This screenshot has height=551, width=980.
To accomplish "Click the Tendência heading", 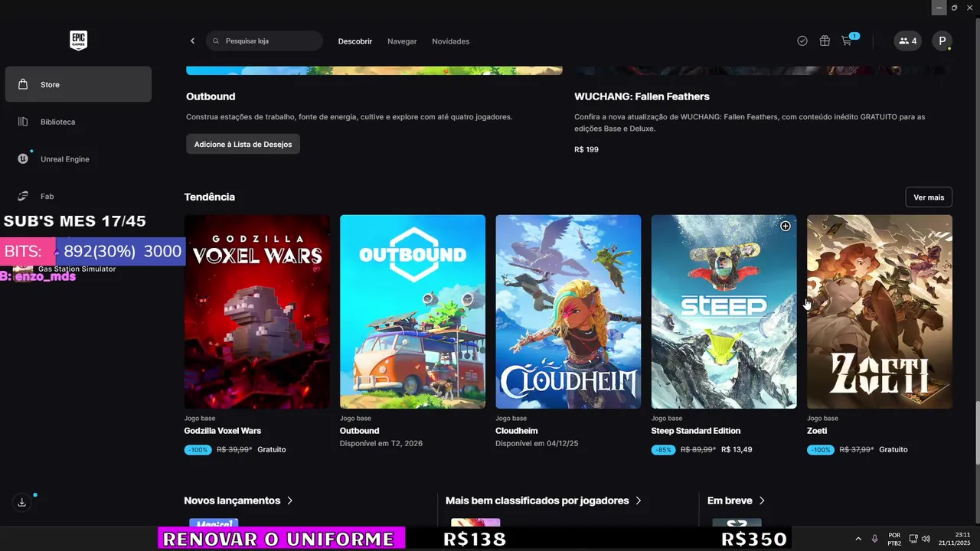I will click(x=209, y=197).
